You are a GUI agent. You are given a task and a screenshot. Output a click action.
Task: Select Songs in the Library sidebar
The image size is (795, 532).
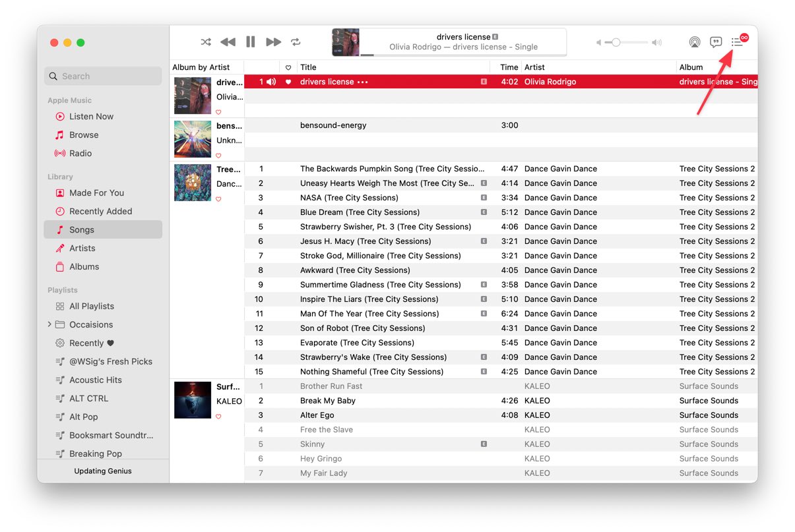pos(103,229)
